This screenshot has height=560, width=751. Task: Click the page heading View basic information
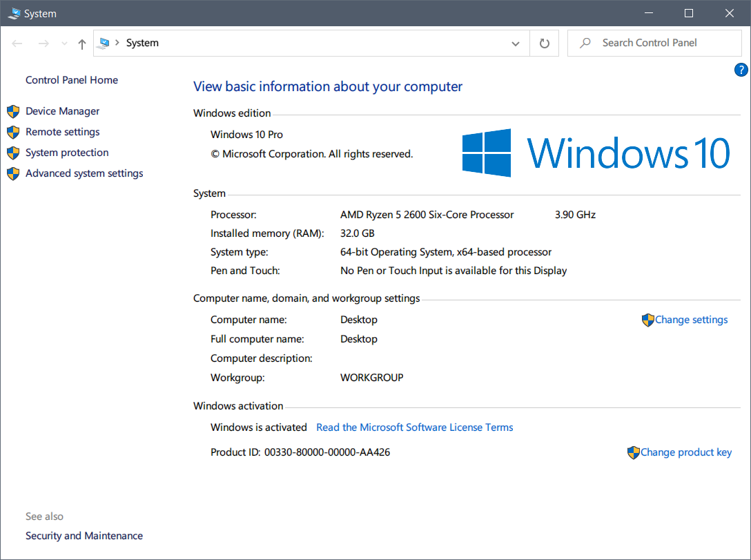pyautogui.click(x=328, y=87)
